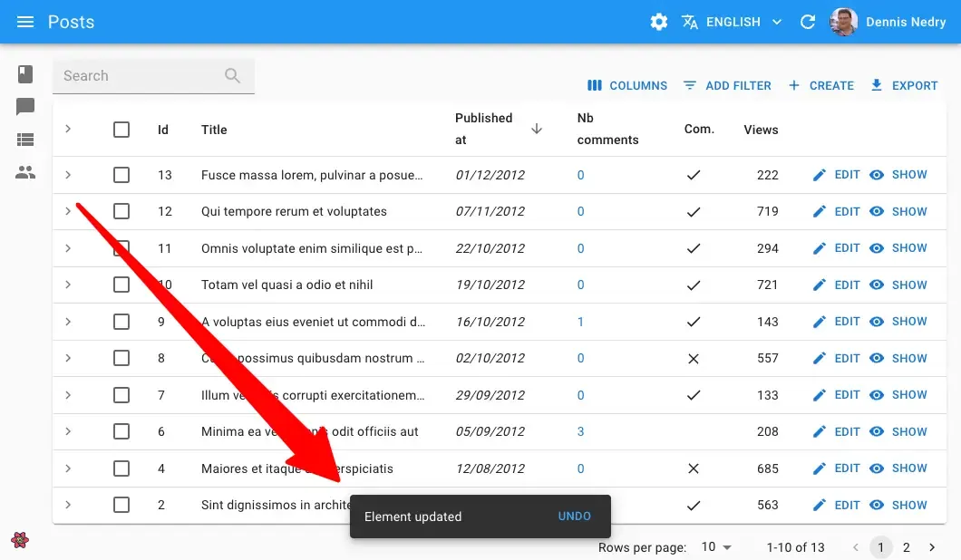Check the box for post 13

coord(121,175)
